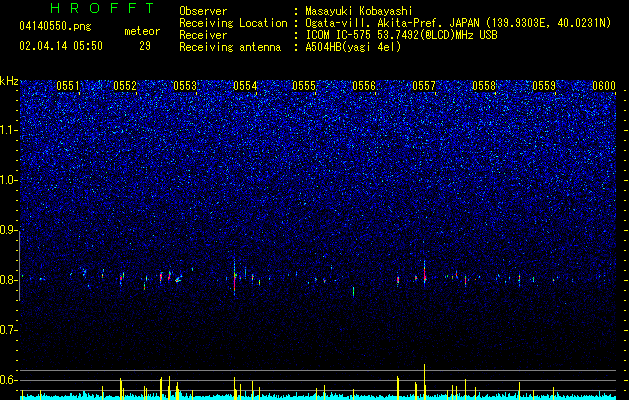This screenshot has width=629, height=400.
Task: Click the 0555 time marker
Action: pos(304,86)
